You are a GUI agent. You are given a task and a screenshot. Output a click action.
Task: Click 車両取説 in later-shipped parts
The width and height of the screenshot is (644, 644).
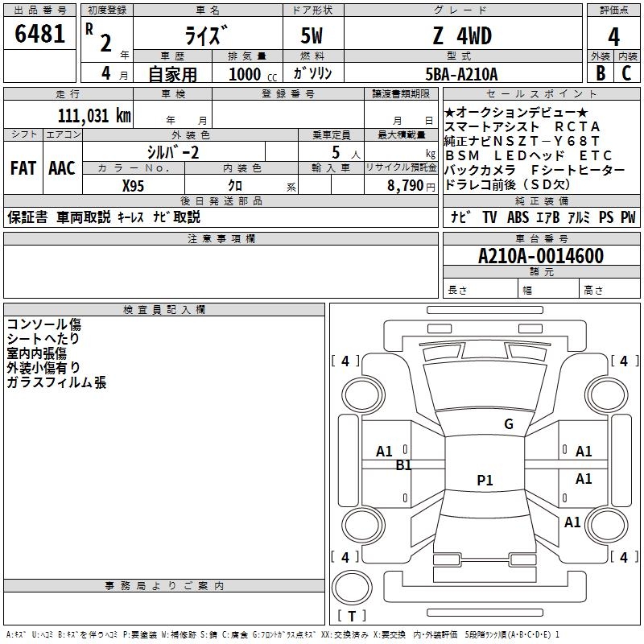click(84, 217)
